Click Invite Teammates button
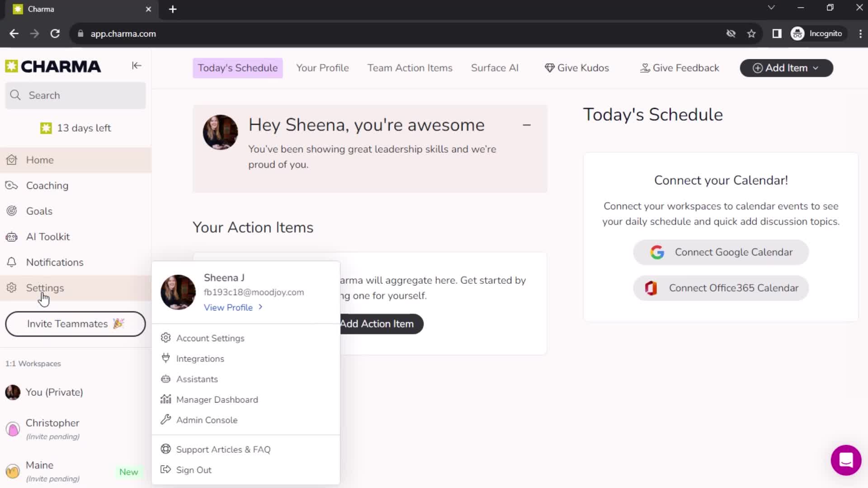Viewport: 868px width, 488px height. [75, 324]
